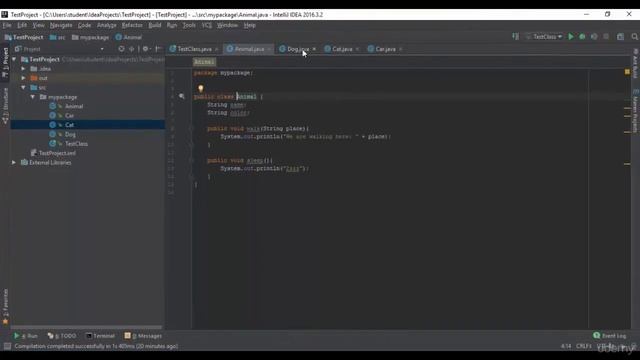Toggle the Favorites tool window side tab
This screenshot has height=360, width=640.
[5, 306]
